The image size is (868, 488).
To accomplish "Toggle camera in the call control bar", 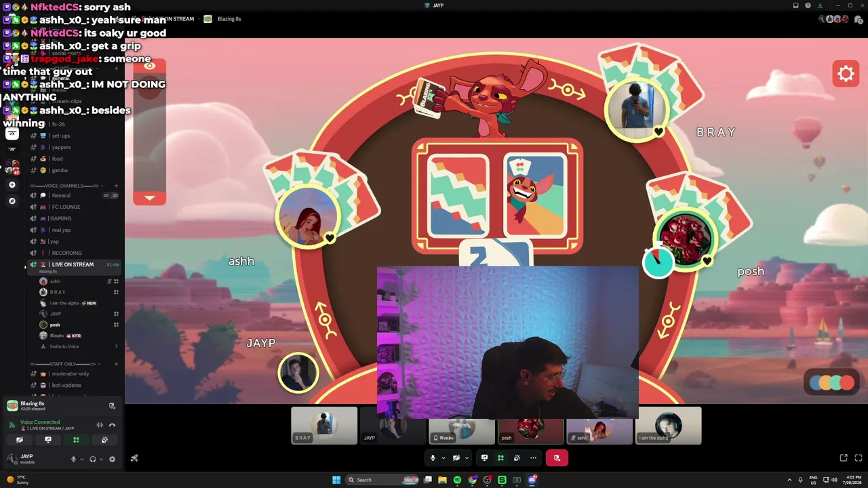I will point(456,458).
